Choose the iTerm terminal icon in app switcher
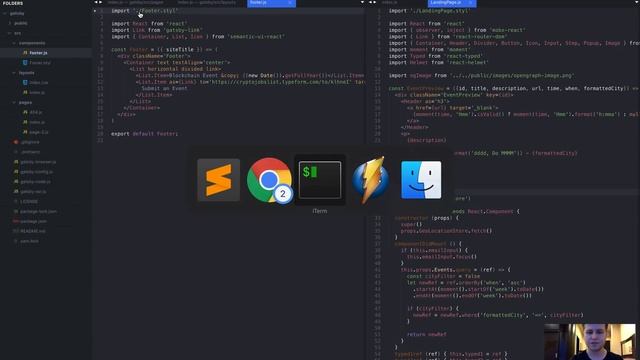 click(x=320, y=180)
